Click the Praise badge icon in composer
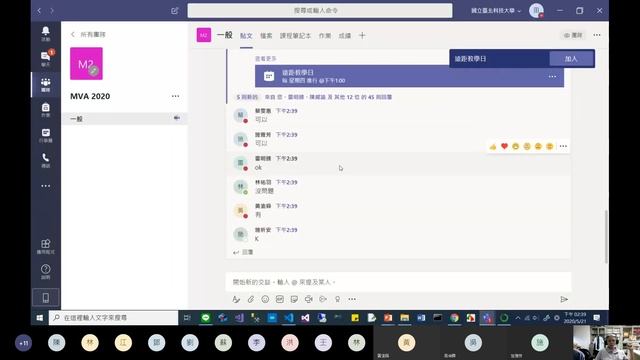The height and width of the screenshot is (360, 640). (338, 299)
